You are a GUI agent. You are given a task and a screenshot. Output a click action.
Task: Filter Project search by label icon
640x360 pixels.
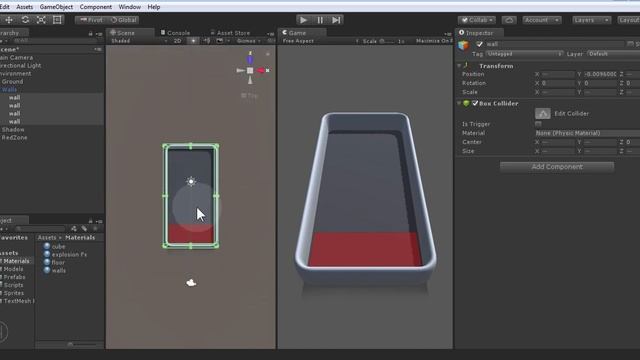(84, 229)
